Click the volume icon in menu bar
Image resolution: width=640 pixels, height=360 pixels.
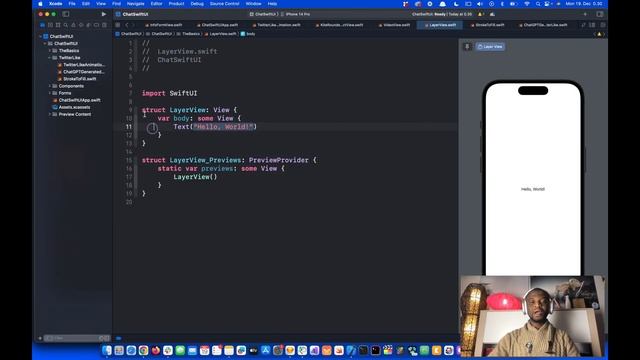[480, 4]
